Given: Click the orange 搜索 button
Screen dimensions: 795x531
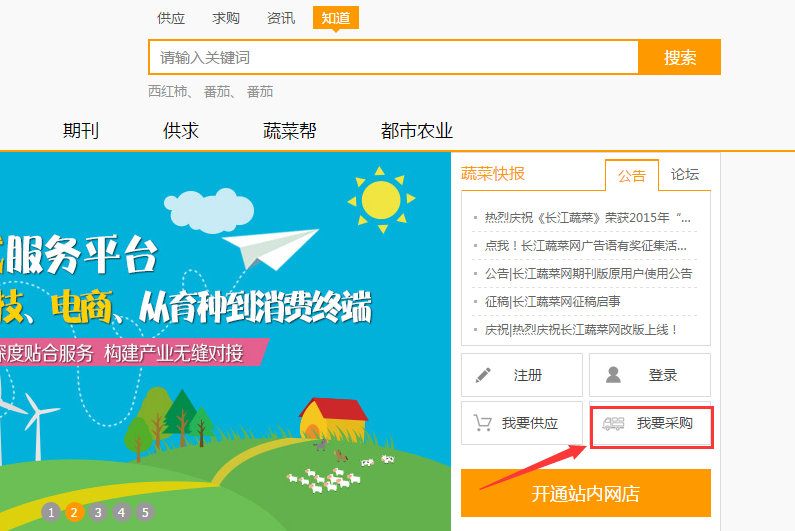Looking at the screenshot, I should click(x=679, y=57).
